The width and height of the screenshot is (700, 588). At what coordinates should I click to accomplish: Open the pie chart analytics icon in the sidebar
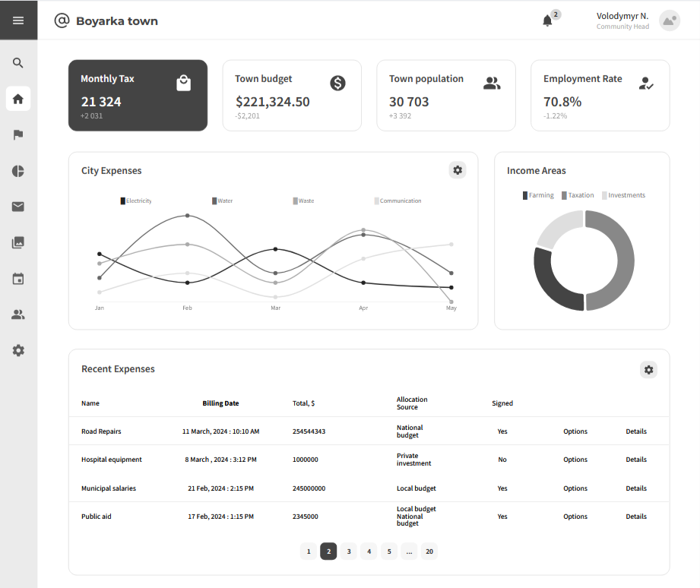tap(17, 171)
